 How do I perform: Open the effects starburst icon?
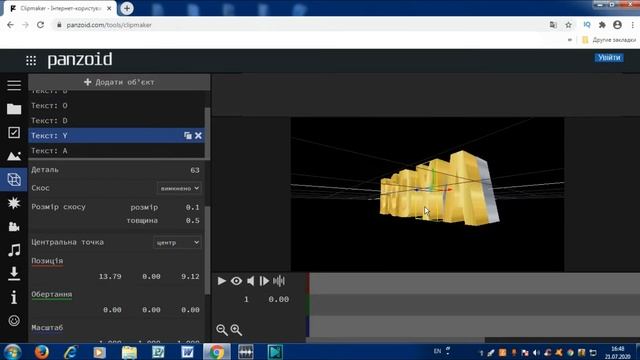[14, 203]
